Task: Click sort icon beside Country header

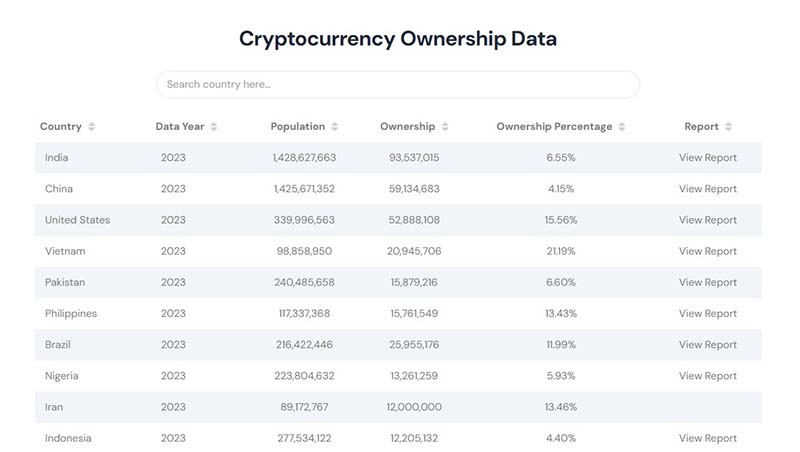Action: (92, 127)
